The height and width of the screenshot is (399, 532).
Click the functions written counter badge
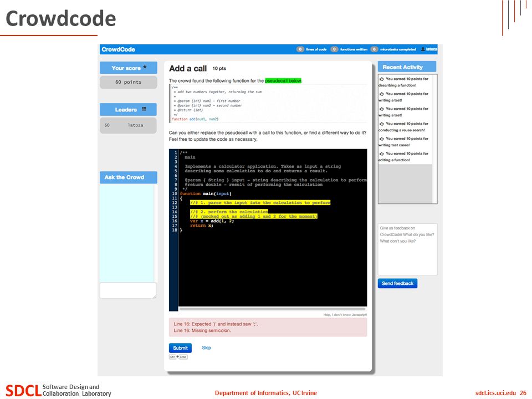334,49
